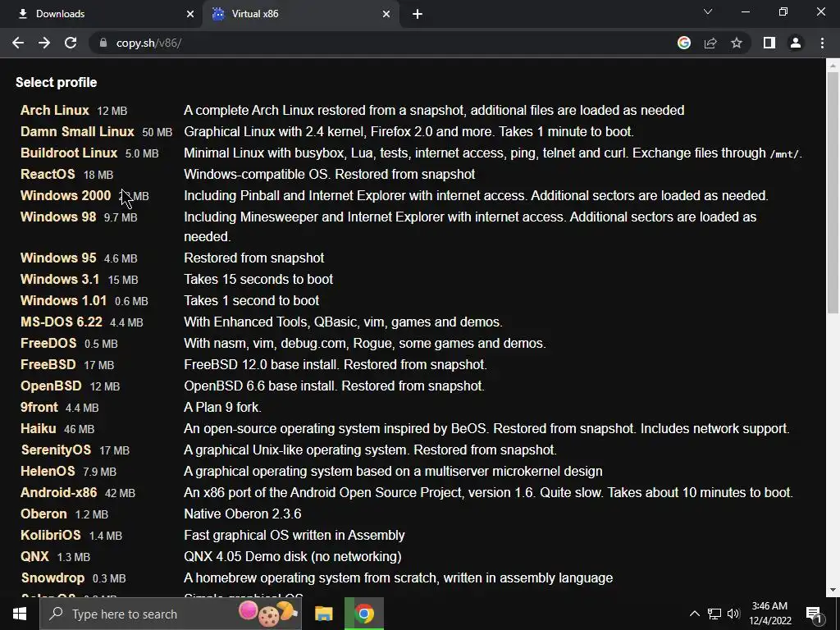Open network status tray icon
This screenshot has height=630, width=840.
[x=714, y=614]
